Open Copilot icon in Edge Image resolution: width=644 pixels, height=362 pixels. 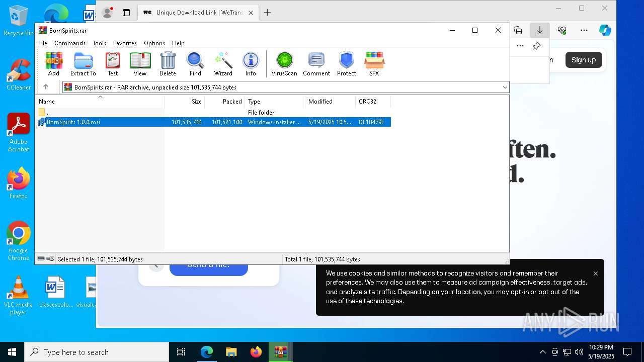[605, 30]
